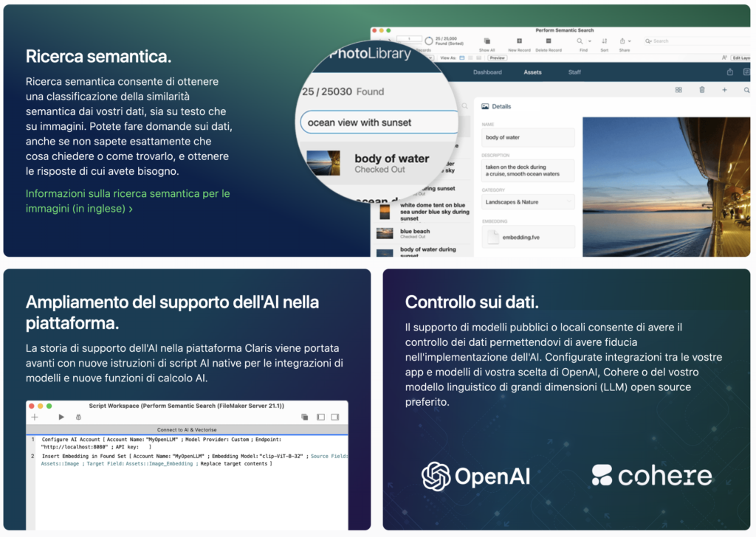Viewport: 756px width, 537px height.
Task: Click the 25 / 25,000 Found (Sorted) text
Action: click(x=450, y=41)
